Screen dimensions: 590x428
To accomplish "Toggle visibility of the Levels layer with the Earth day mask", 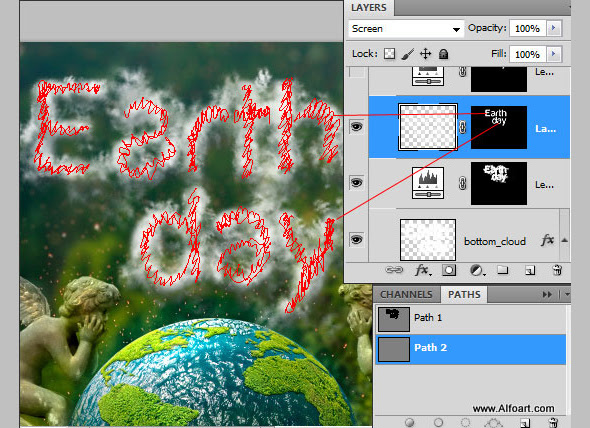I will pyautogui.click(x=356, y=183).
